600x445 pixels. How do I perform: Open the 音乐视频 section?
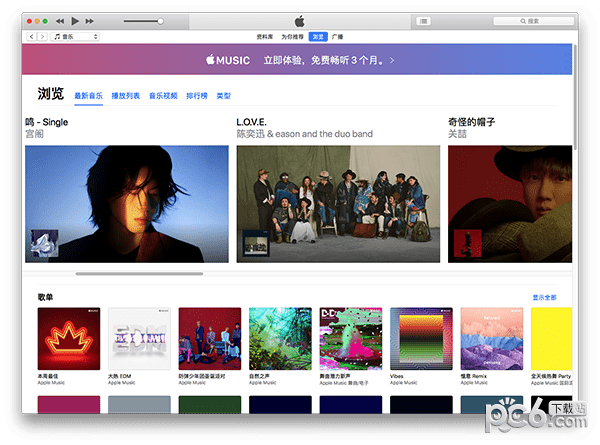163,96
